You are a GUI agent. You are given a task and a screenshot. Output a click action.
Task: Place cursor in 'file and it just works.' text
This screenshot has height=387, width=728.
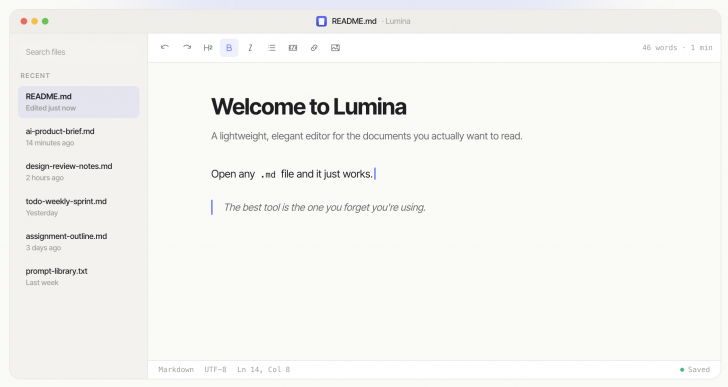tap(327, 174)
